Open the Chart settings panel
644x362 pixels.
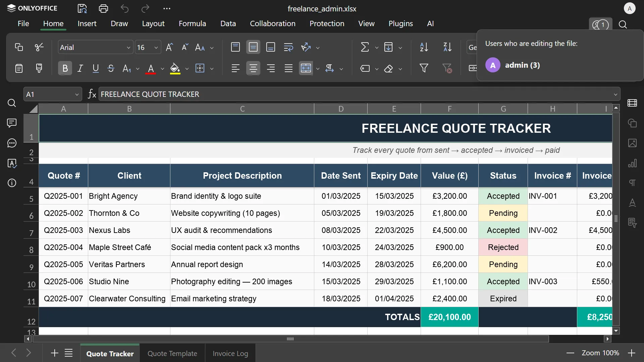click(x=633, y=164)
